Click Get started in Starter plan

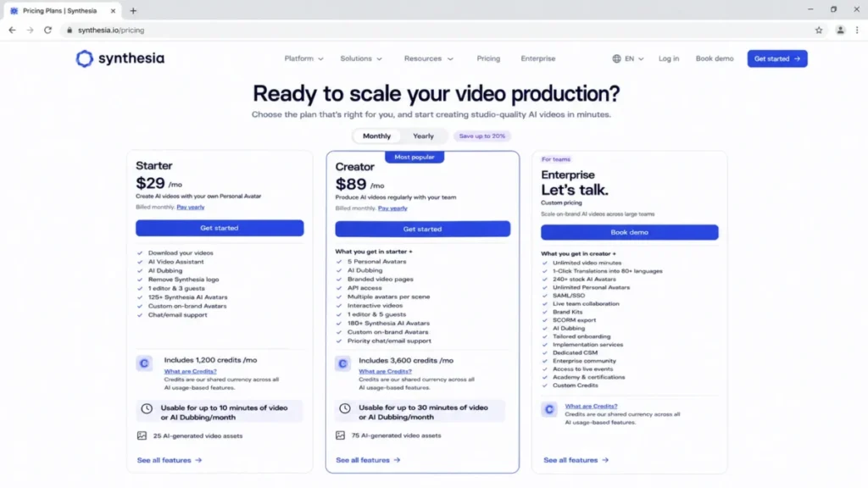[220, 228]
